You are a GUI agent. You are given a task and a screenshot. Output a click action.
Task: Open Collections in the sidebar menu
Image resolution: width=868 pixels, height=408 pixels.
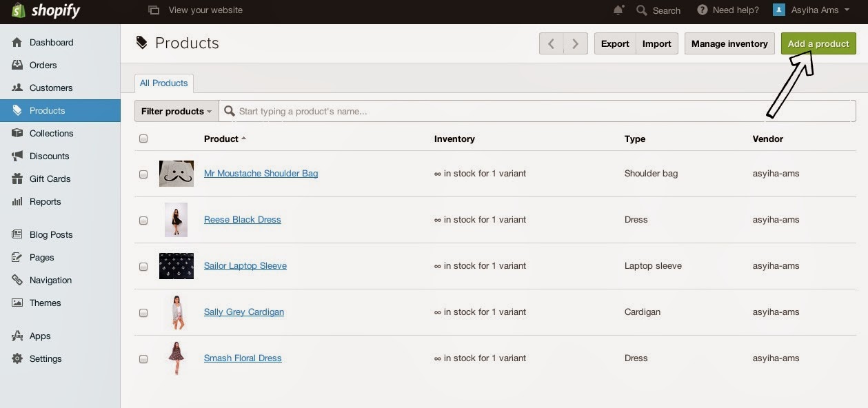51,133
